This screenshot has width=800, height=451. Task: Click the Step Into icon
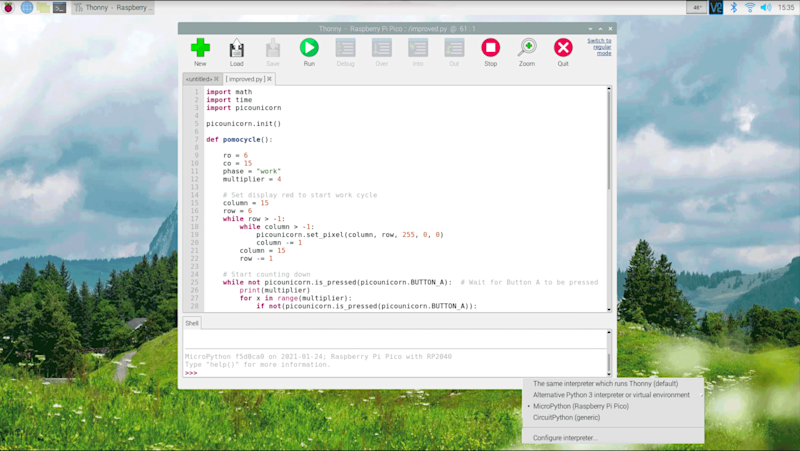[x=418, y=48]
